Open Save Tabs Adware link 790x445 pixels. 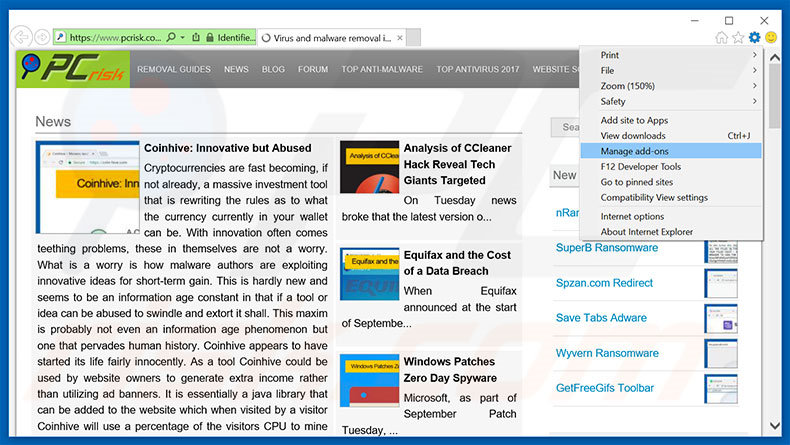coord(601,318)
